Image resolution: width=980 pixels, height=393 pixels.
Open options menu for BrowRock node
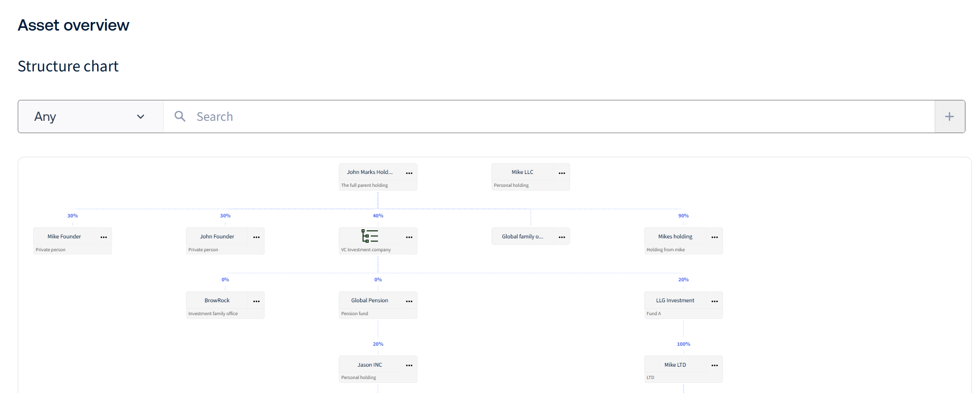point(257,301)
